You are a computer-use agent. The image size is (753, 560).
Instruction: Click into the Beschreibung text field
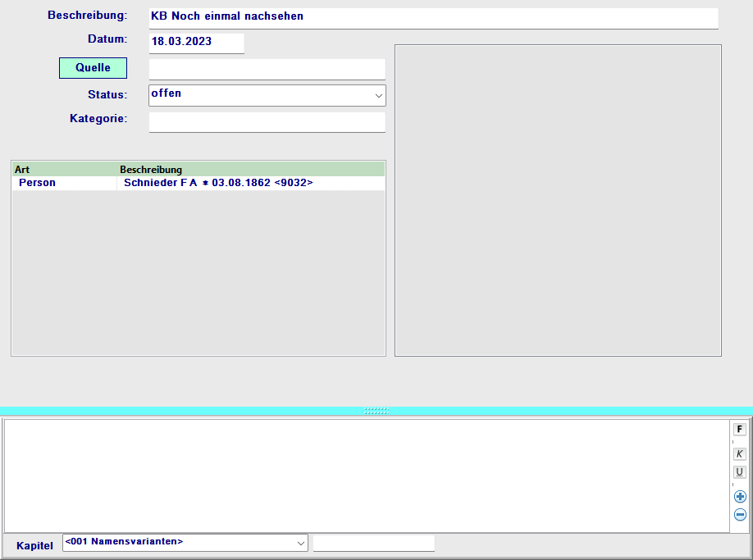coord(433,17)
